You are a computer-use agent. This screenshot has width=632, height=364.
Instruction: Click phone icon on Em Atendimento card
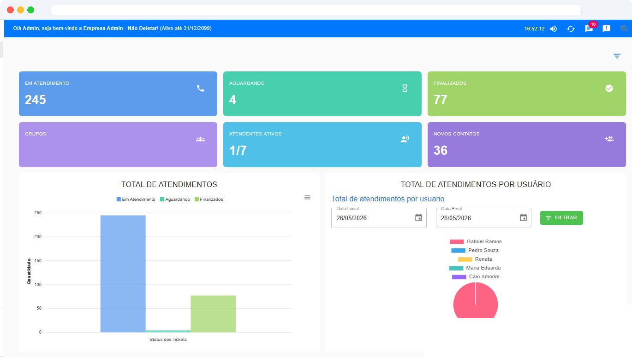tap(200, 88)
